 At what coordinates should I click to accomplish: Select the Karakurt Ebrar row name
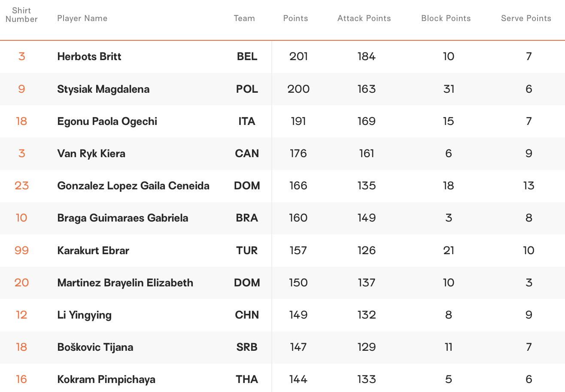93,250
